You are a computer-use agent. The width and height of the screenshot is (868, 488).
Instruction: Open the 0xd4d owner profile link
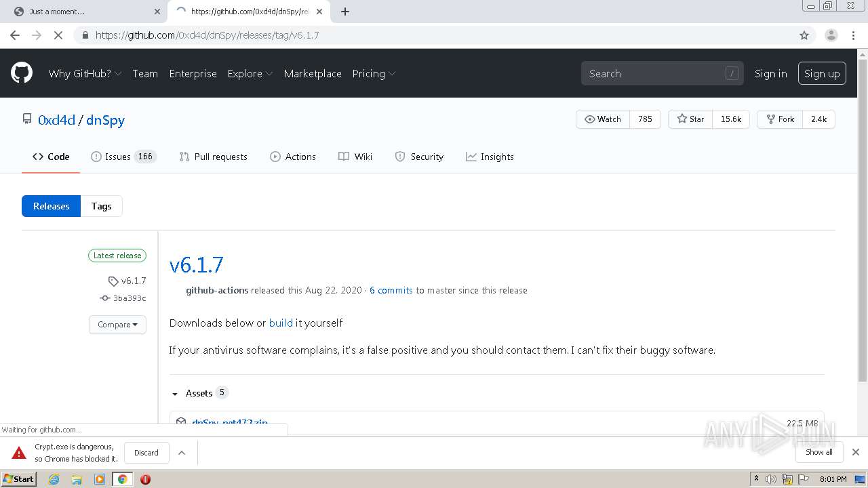point(56,120)
